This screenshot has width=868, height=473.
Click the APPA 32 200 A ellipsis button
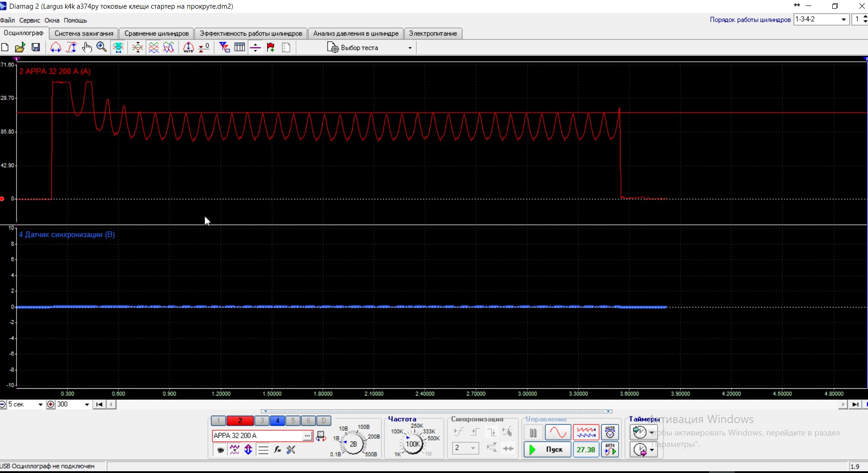pyautogui.click(x=307, y=436)
